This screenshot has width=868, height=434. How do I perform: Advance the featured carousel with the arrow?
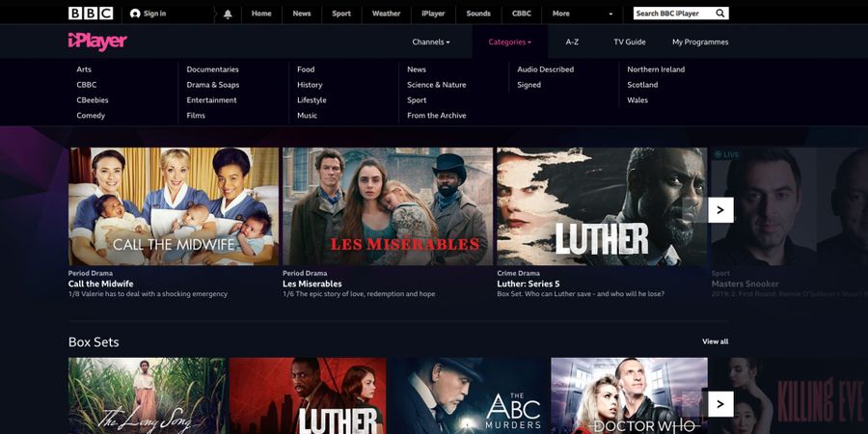pos(720,210)
